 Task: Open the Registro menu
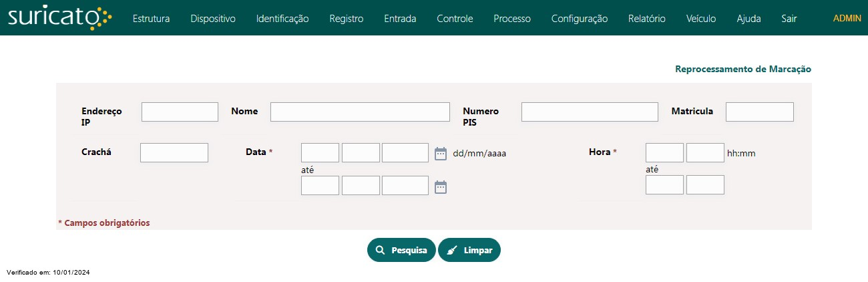[347, 19]
